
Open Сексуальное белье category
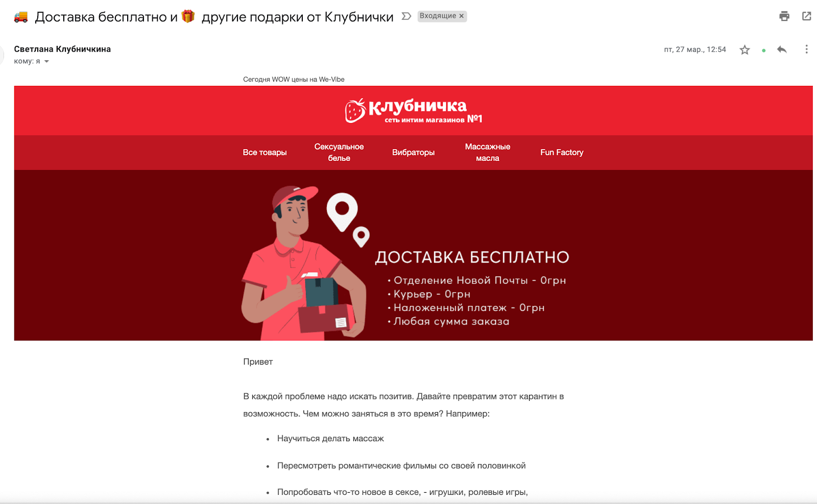tap(339, 152)
